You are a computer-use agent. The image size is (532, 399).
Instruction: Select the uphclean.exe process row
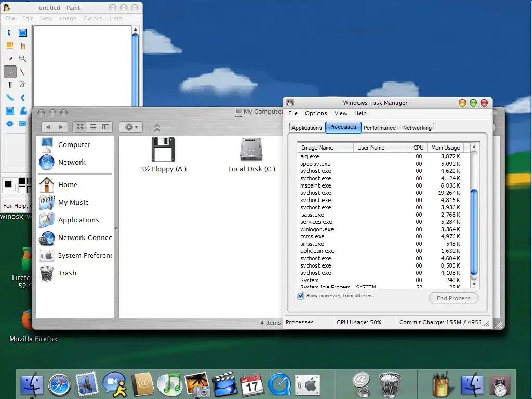point(383,251)
